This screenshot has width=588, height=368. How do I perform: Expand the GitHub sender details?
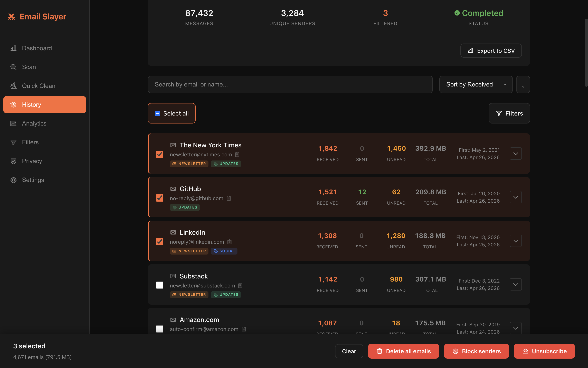pos(516,197)
